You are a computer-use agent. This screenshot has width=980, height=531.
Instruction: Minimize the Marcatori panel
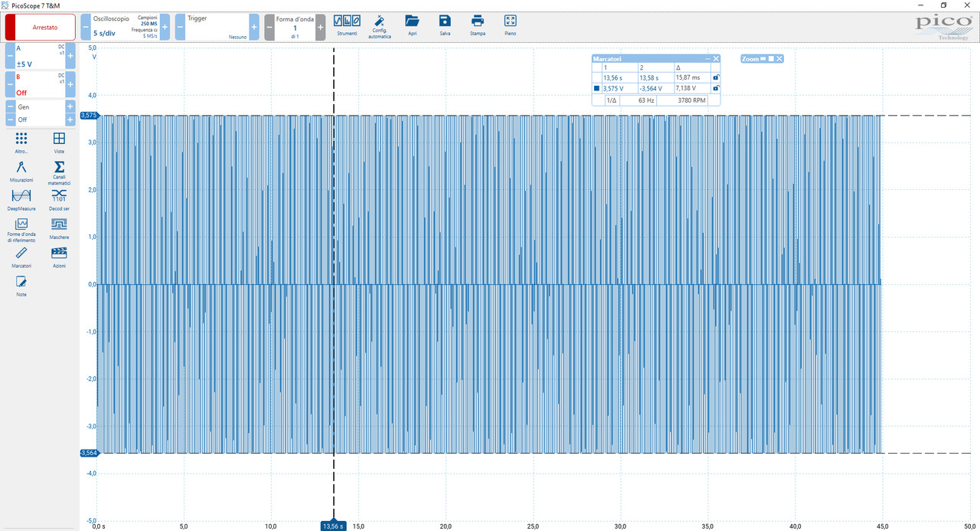tap(707, 59)
